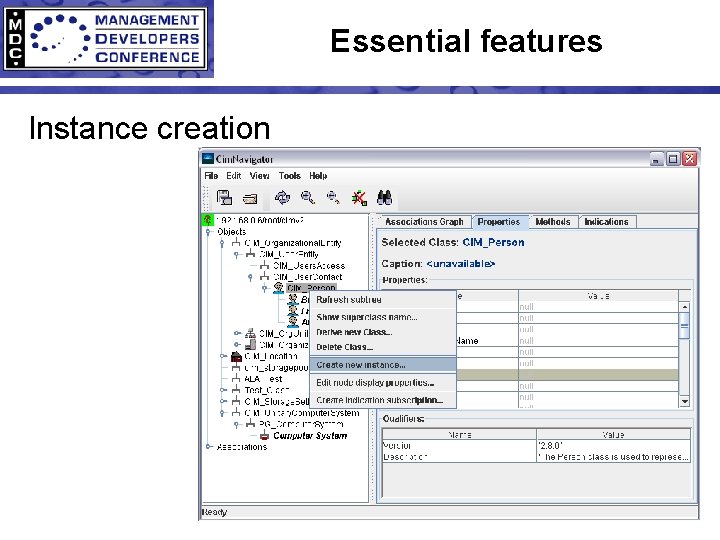Click the red icon beside Computer System
Viewport: 720px width, 540px height.
pyautogui.click(x=264, y=435)
